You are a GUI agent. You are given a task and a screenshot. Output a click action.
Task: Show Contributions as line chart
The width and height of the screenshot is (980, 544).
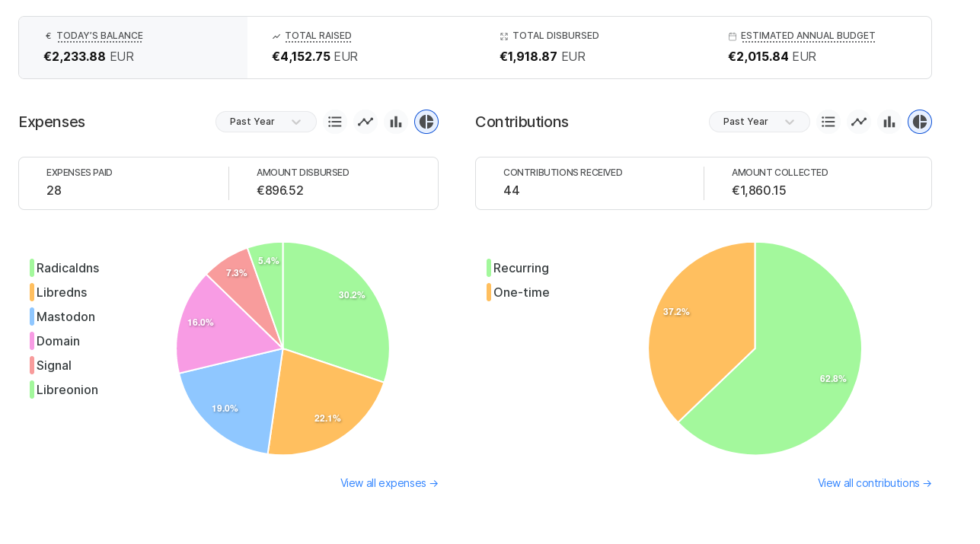point(859,122)
